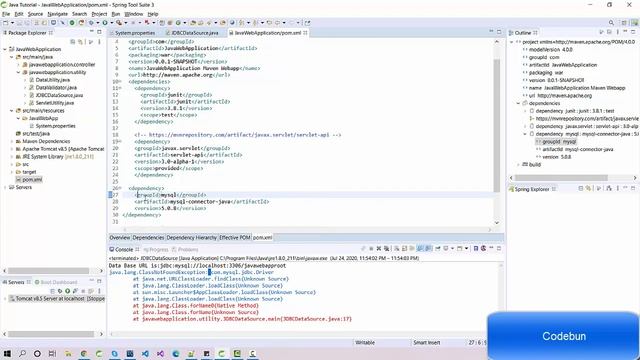Open Windows Start menu
The width and height of the screenshot is (640, 360).
pyautogui.click(x=7, y=353)
